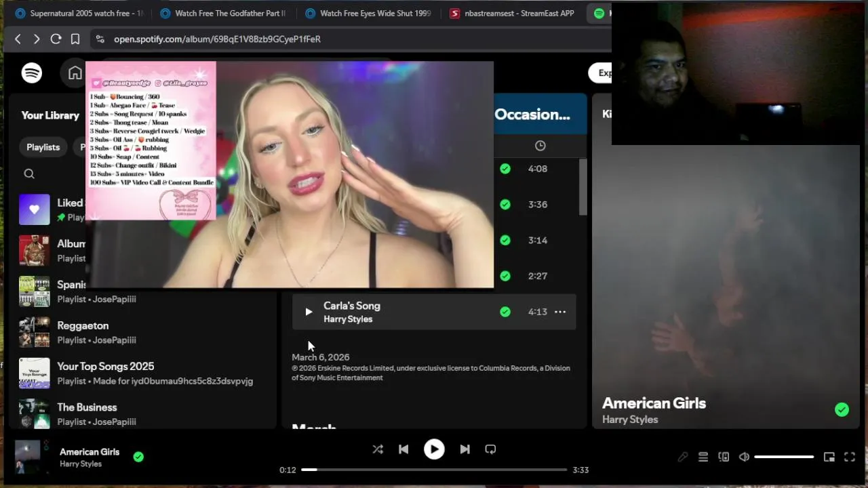The image size is (868, 488).
Task: Mute the volume speaker icon
Action: point(744,457)
